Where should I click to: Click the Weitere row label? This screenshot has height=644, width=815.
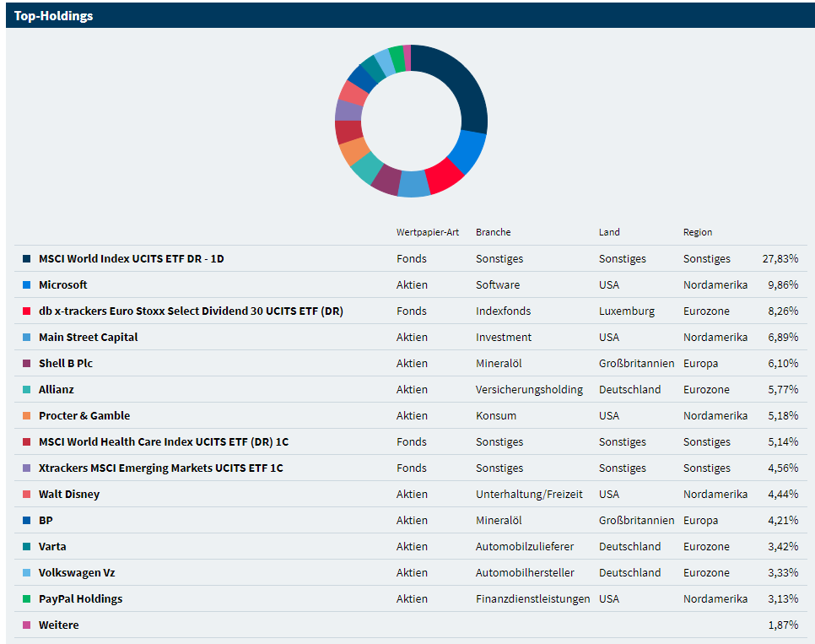[59, 625]
